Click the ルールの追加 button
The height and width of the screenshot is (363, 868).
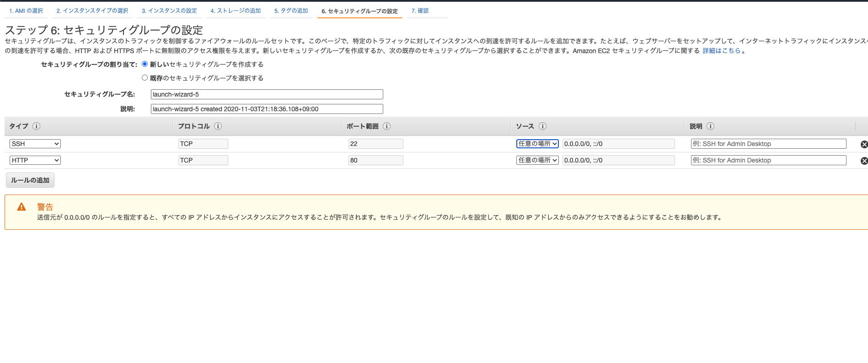point(30,180)
